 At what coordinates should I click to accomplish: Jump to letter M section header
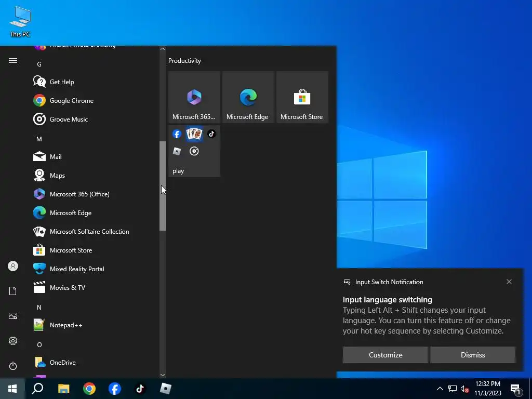click(x=39, y=139)
